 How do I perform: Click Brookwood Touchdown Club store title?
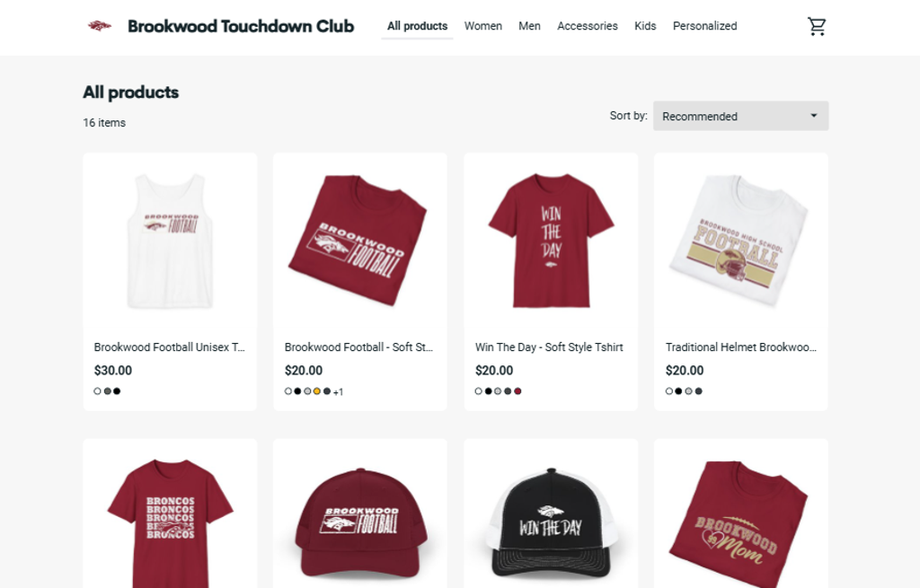tap(241, 26)
